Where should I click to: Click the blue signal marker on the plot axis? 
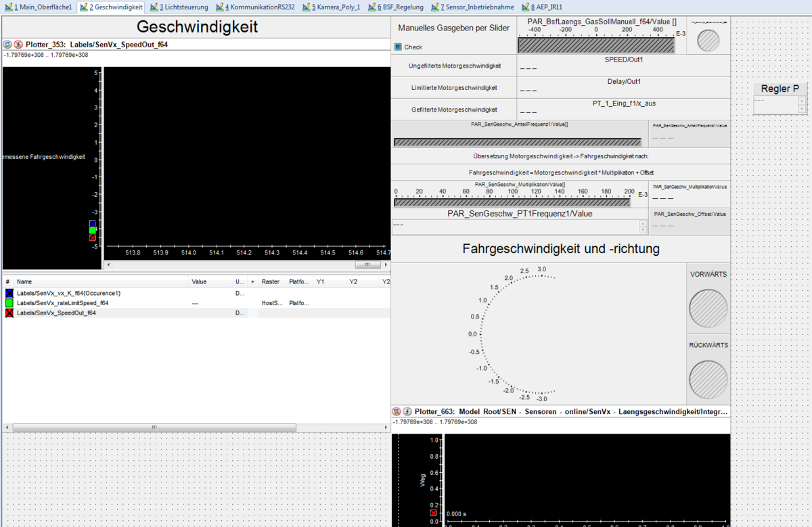tap(93, 223)
